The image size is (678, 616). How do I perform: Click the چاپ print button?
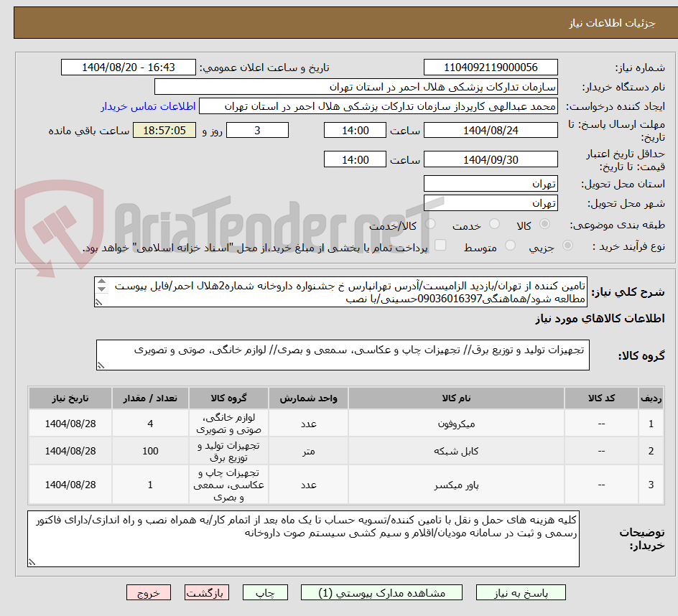[265, 592]
